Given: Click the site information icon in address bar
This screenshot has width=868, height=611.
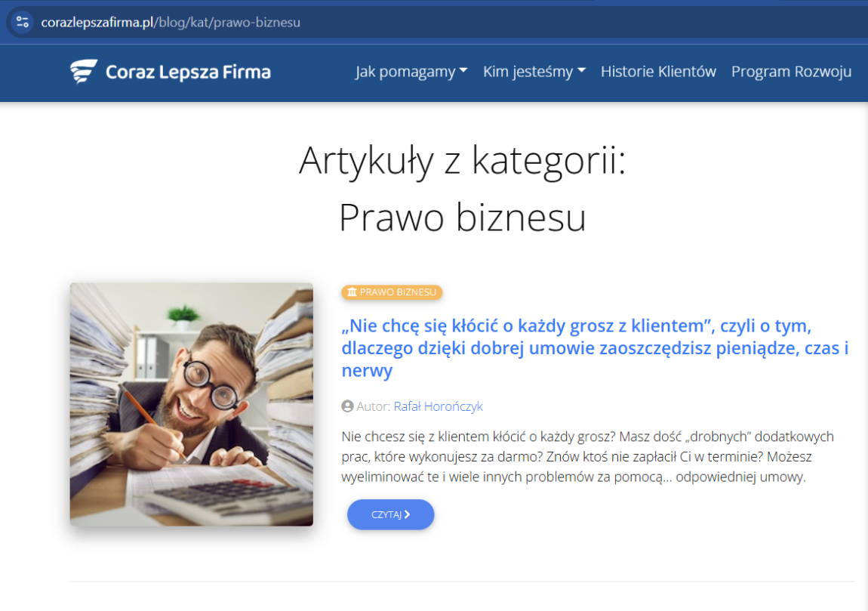Looking at the screenshot, I should (23, 22).
